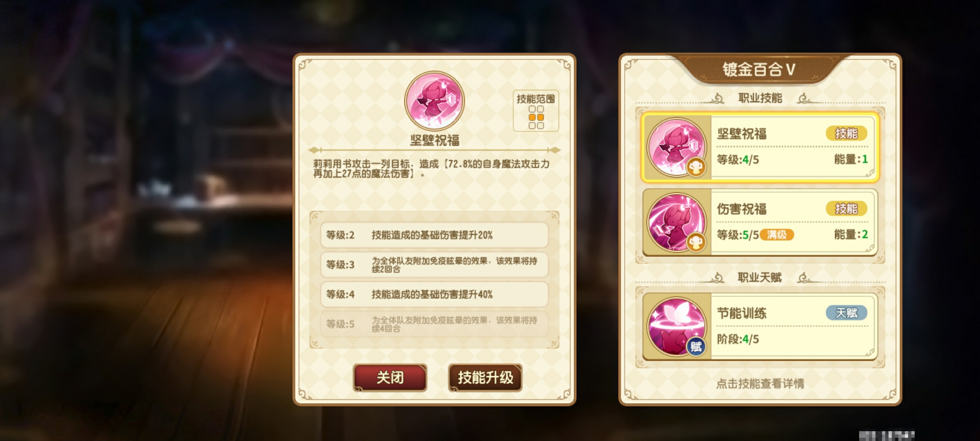The width and height of the screenshot is (980, 441).
Task: Select the 坚壁祝福 skill icon in list
Action: pyautogui.click(x=677, y=147)
